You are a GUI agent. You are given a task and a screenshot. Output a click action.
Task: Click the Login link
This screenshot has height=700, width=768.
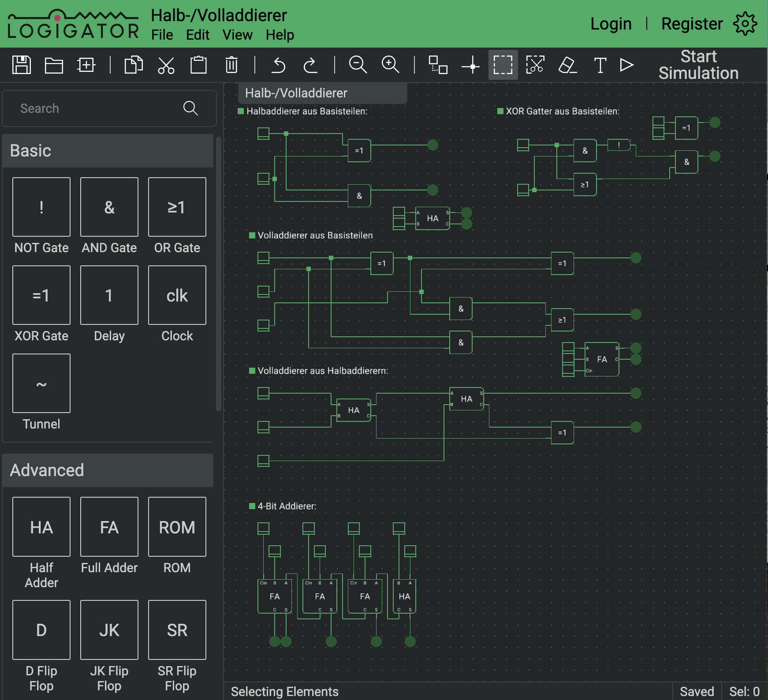[x=611, y=24]
